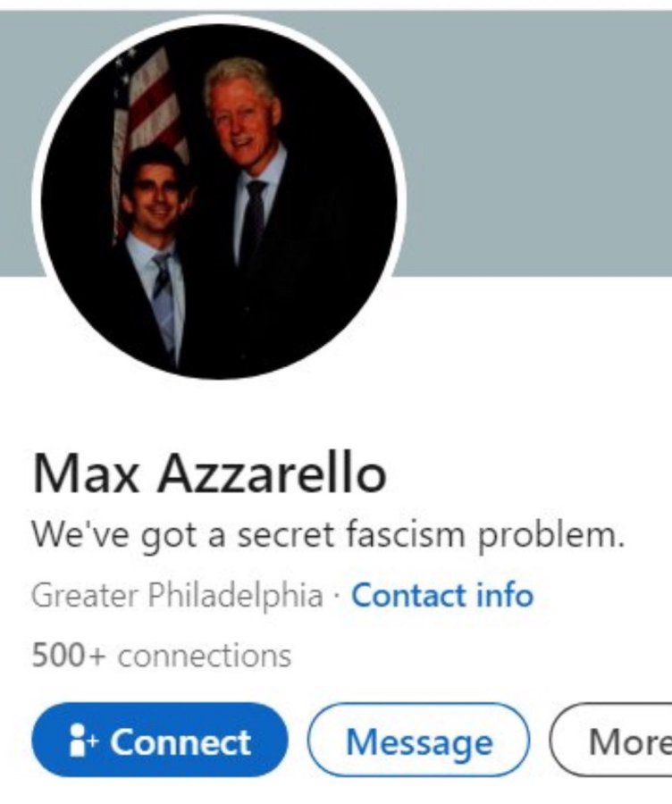672x804 pixels.
Task: Open a conversation via the Message button
Action: [418, 740]
